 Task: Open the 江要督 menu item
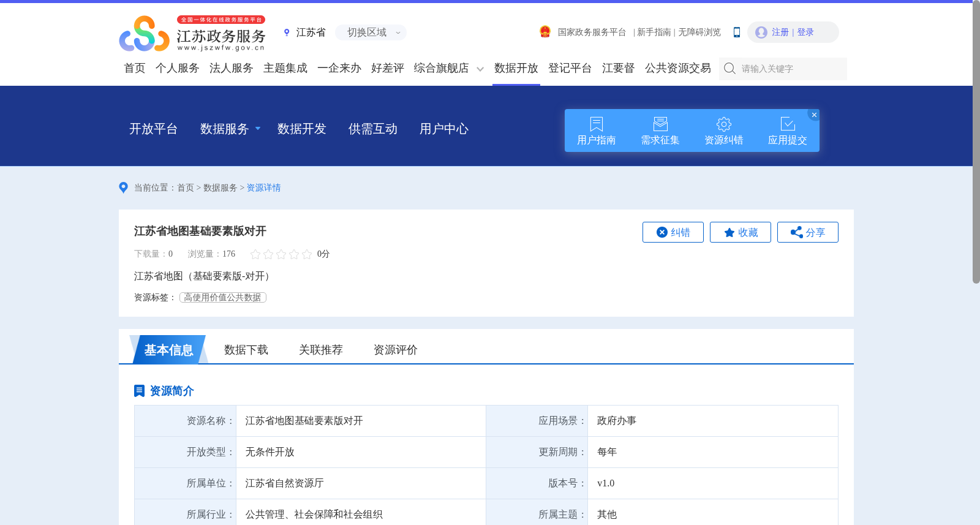tap(619, 68)
